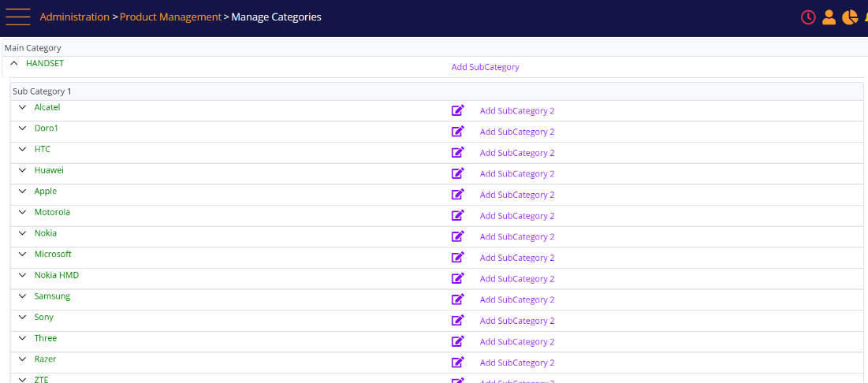Add SubCategory 2 under HTC
This screenshot has width=868, height=383.
(517, 153)
